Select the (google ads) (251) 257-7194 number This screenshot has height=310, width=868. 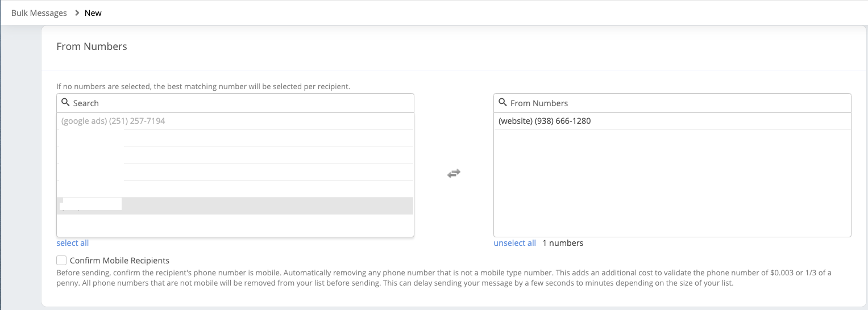113,121
